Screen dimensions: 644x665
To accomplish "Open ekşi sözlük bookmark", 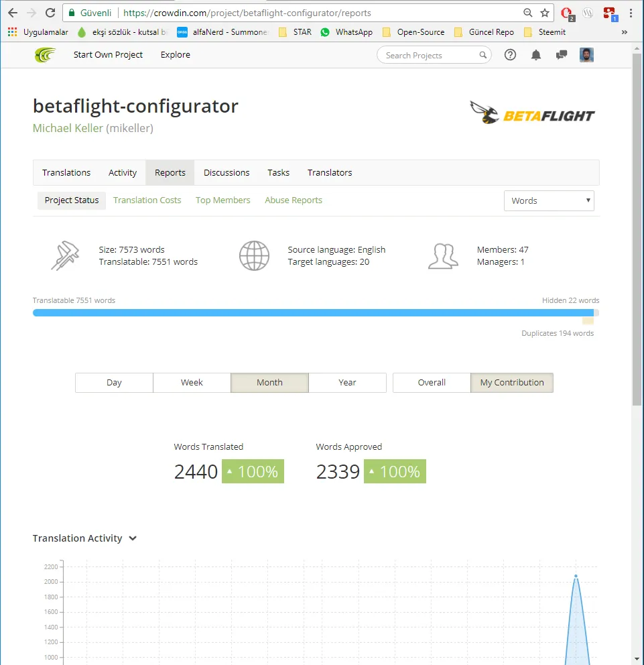I will (x=123, y=32).
